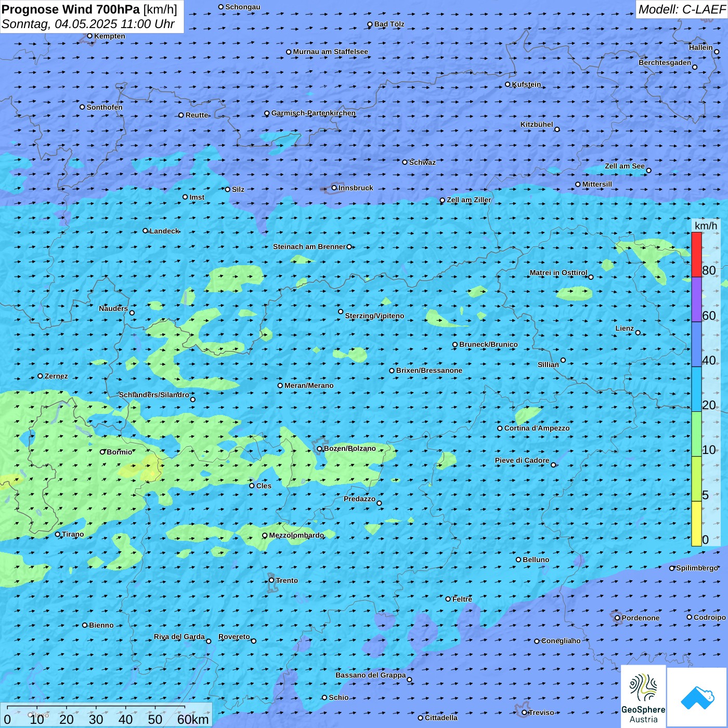Screen dimensions: 728x728
Task: Click the red 80 km/h legend color
Action: click(x=696, y=255)
